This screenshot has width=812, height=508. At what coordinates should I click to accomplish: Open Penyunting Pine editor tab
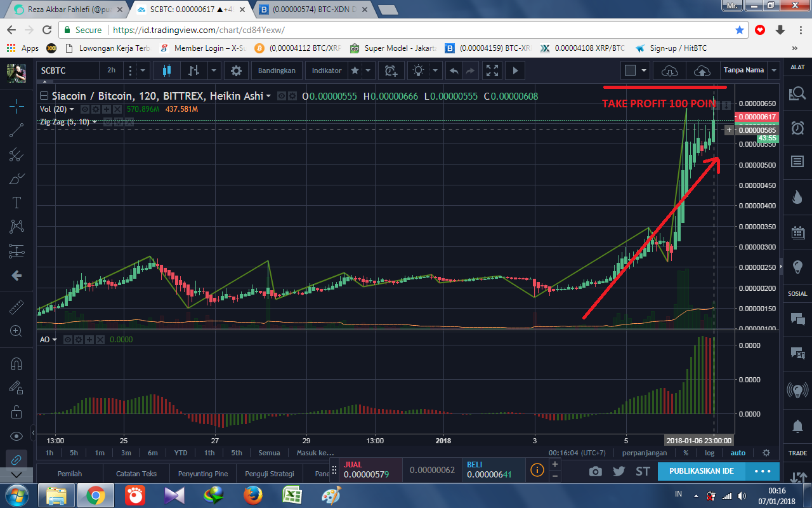[203, 473]
